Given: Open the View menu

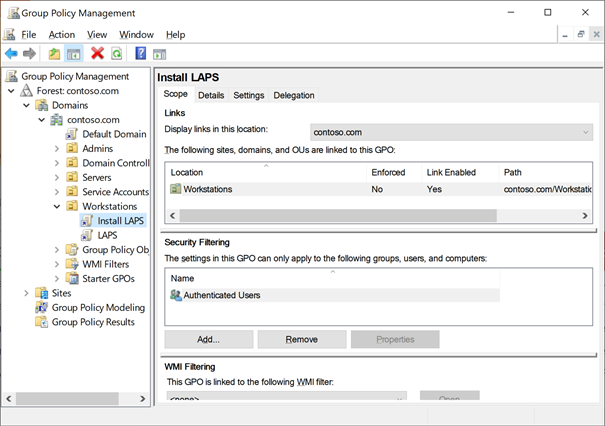Looking at the screenshot, I should (97, 35).
